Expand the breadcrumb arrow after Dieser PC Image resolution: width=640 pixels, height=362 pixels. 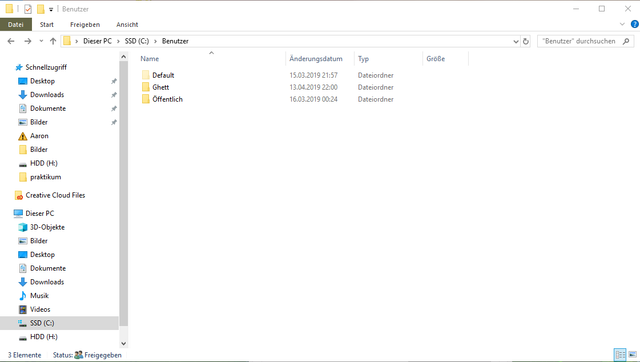click(118, 41)
